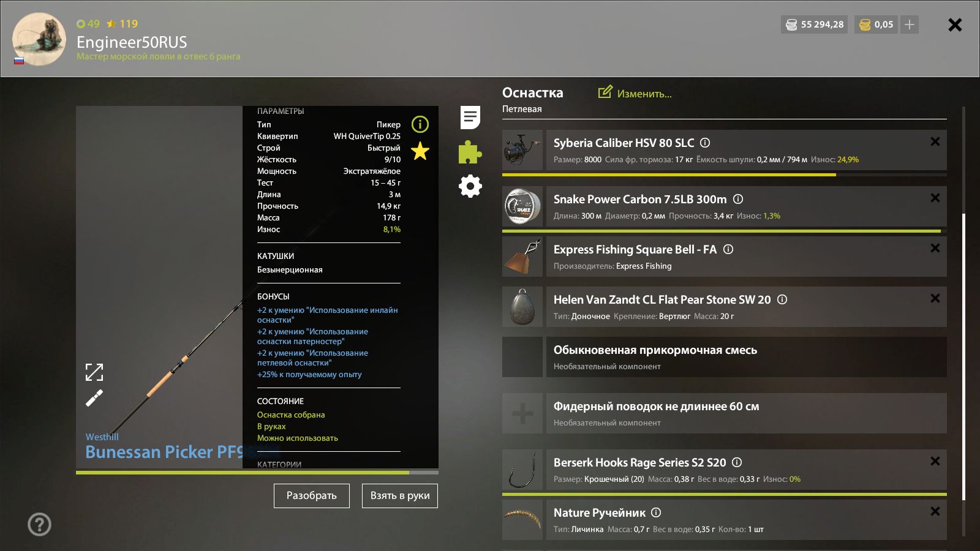980x551 pixels.
Task: Click the Взять в руки button
Action: click(x=400, y=496)
